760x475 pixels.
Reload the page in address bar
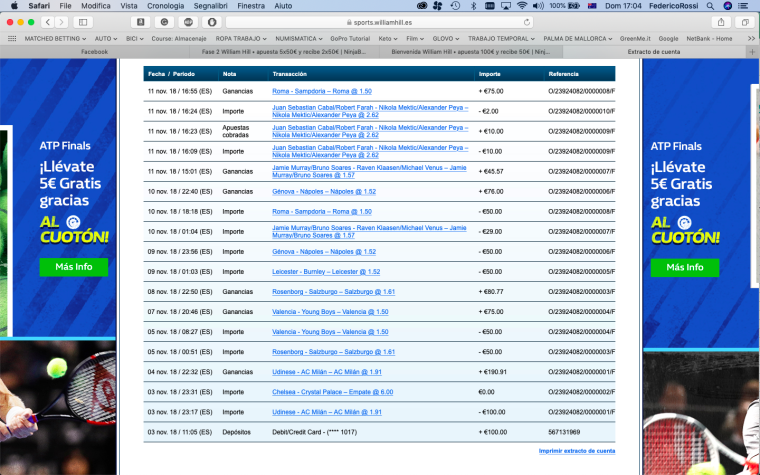click(526, 22)
